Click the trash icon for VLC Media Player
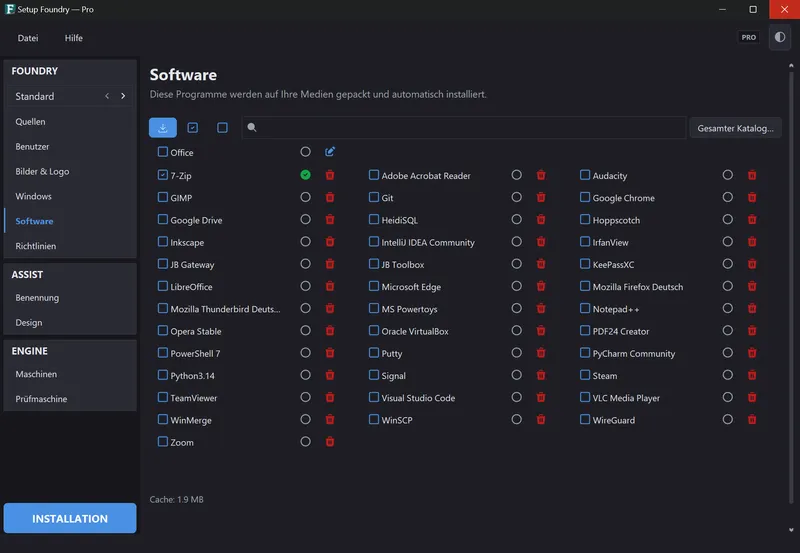This screenshot has width=800, height=553. [x=752, y=397]
